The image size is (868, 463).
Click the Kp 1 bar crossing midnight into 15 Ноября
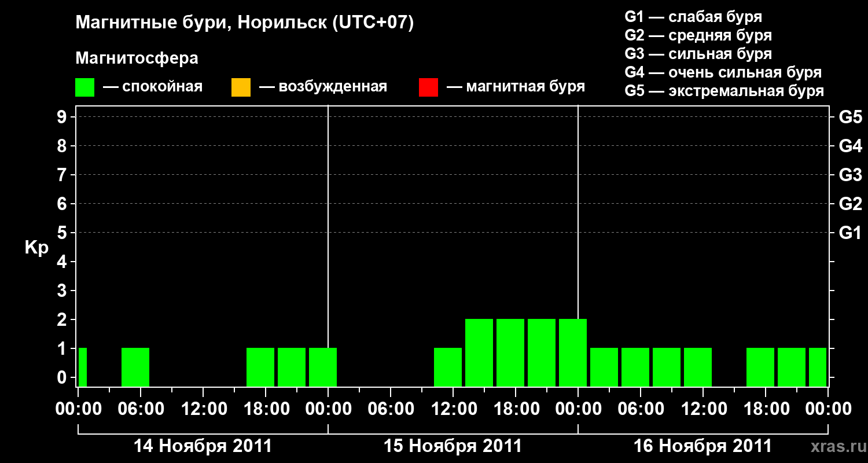323,367
